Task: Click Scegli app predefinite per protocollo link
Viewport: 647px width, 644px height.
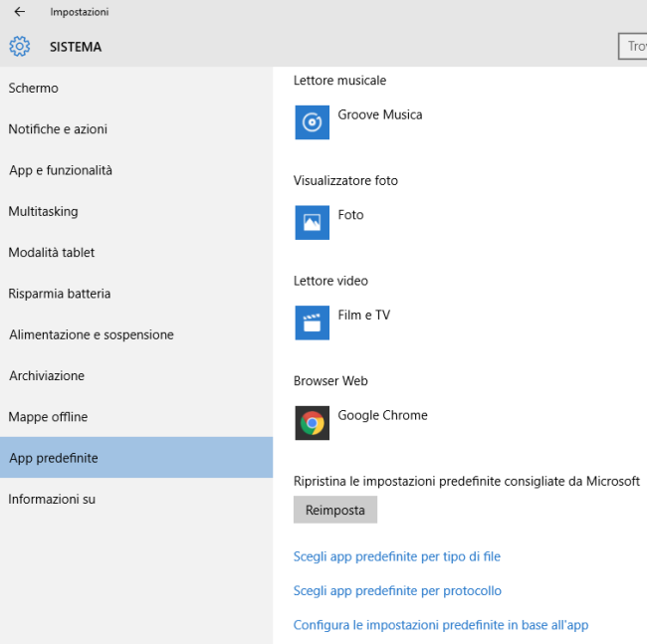Action: (x=397, y=591)
